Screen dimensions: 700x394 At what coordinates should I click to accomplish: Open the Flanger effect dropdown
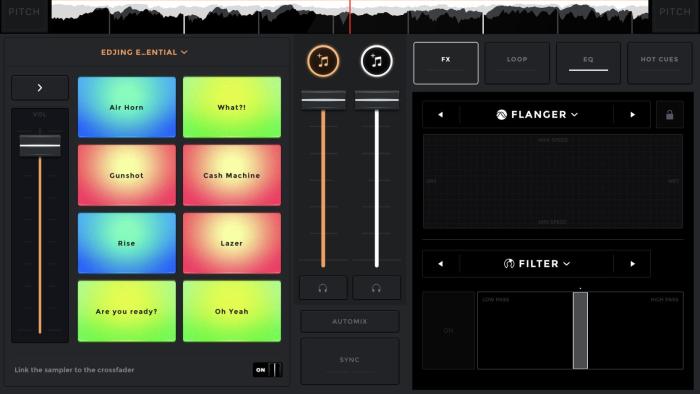click(x=537, y=115)
